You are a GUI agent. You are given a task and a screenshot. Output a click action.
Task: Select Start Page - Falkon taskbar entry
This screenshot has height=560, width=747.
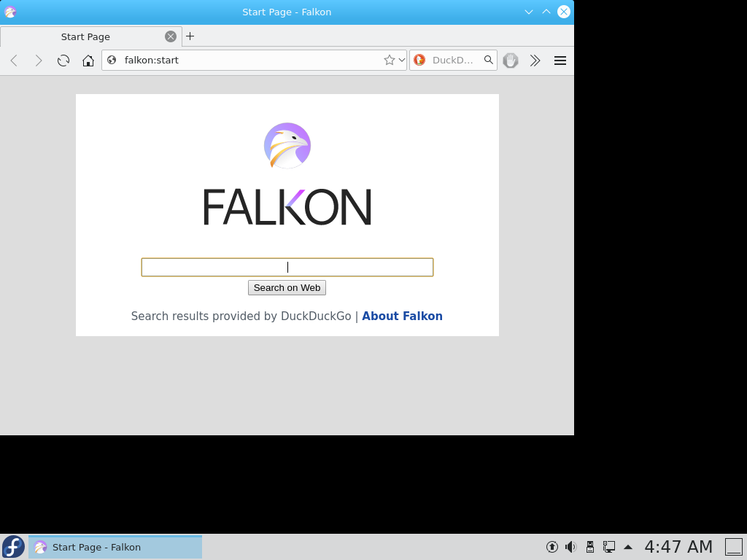[115, 547]
